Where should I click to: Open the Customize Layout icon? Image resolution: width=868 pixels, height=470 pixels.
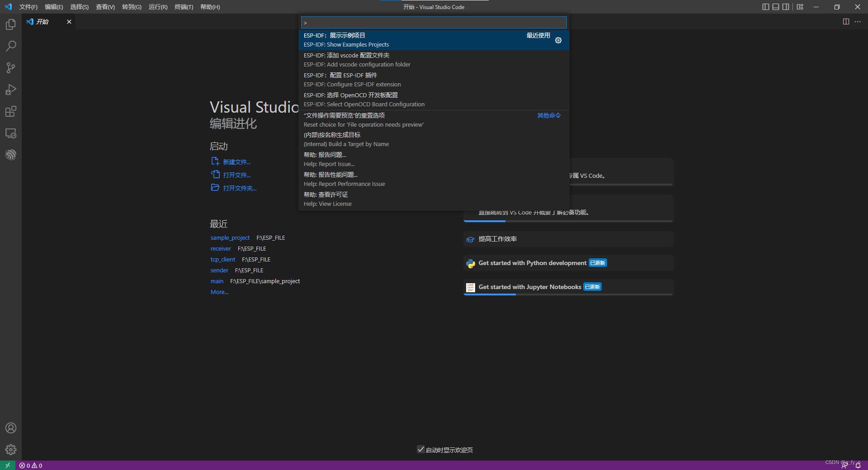point(800,7)
